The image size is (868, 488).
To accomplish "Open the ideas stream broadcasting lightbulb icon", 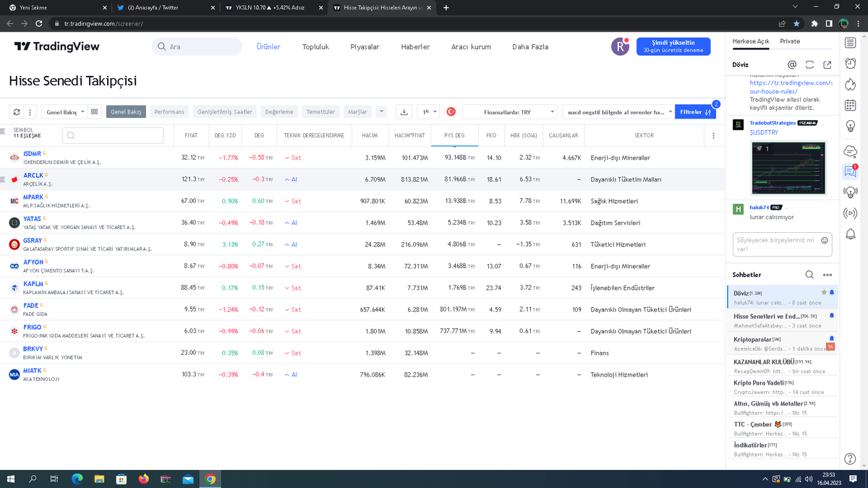I will tap(850, 192).
